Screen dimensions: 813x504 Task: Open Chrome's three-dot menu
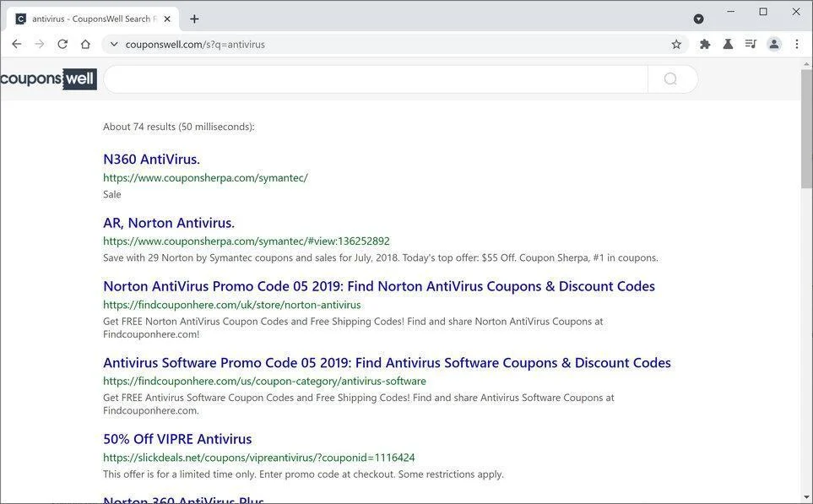tap(797, 44)
